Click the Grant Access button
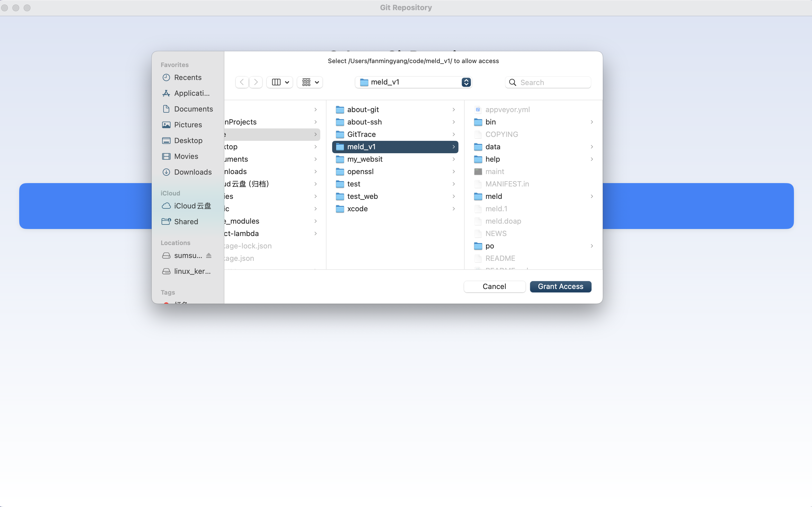The height and width of the screenshot is (507, 812). 560,286
